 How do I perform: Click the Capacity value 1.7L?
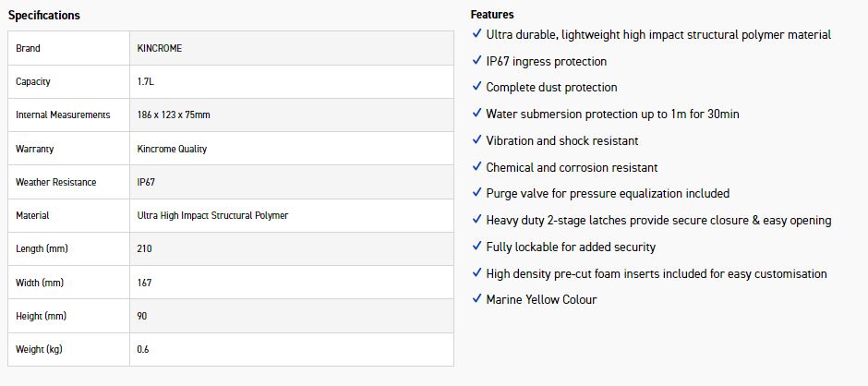(146, 81)
